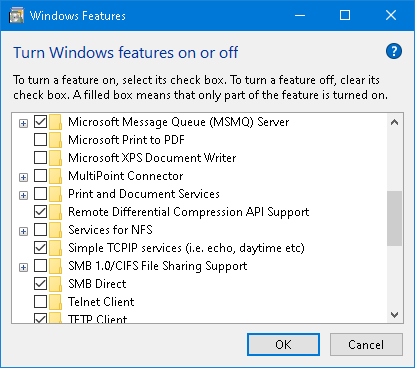Image resolution: width=415 pixels, height=368 pixels.
Task: Select the Print and Document Services label
Action: [x=144, y=194]
